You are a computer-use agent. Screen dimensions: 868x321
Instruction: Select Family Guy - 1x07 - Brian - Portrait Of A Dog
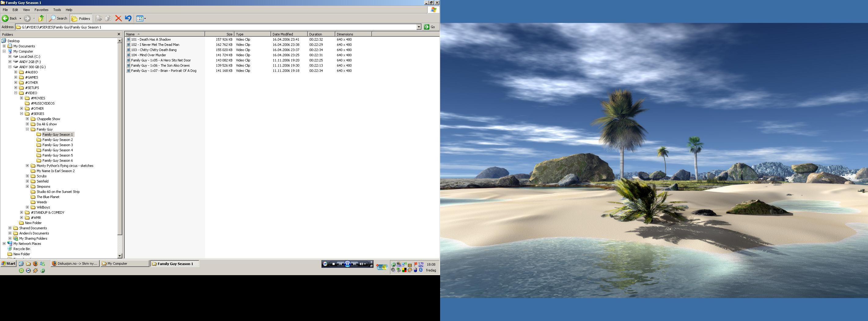click(x=164, y=71)
